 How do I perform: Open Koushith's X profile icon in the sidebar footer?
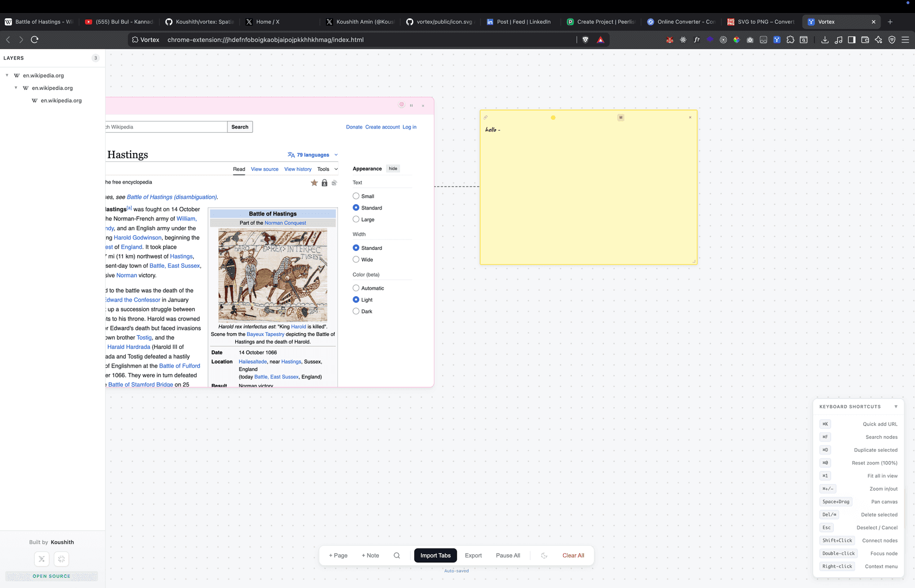(x=42, y=559)
